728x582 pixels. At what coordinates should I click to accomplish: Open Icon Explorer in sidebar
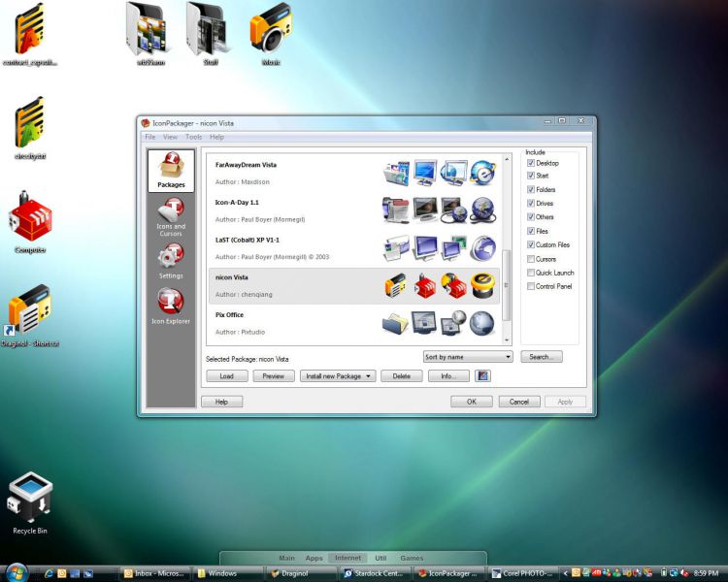[171, 307]
